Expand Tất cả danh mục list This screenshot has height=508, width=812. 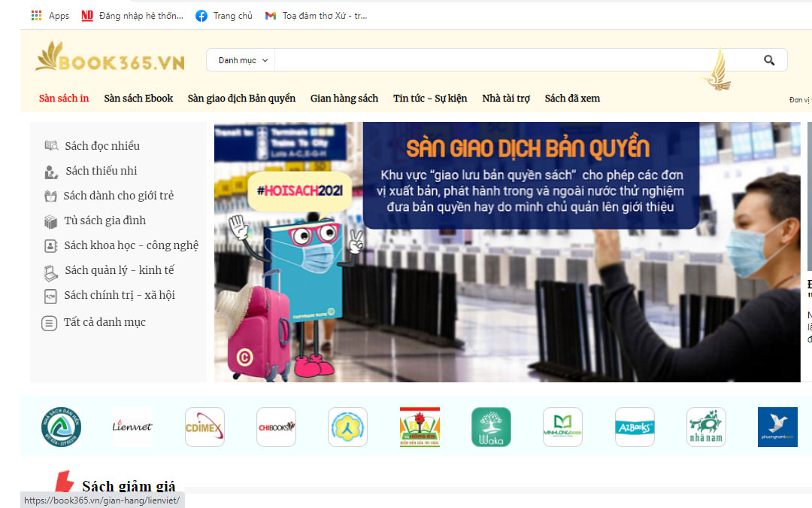104,322
